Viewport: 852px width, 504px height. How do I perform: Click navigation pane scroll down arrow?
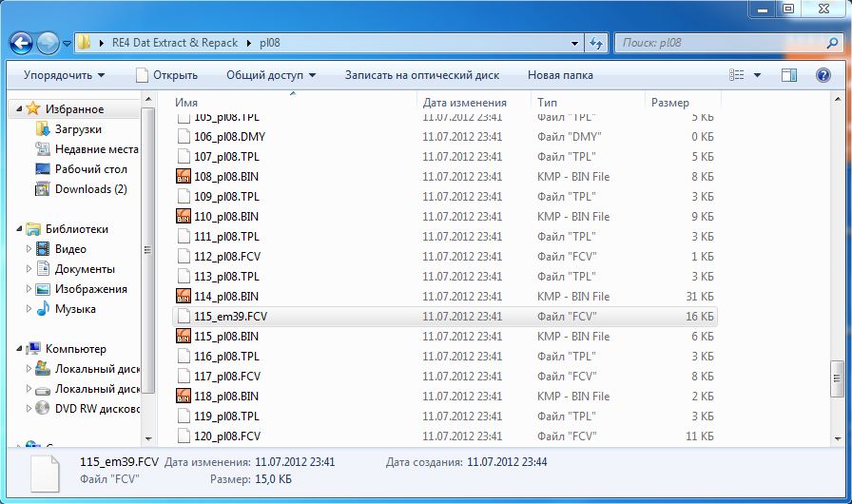(x=147, y=438)
